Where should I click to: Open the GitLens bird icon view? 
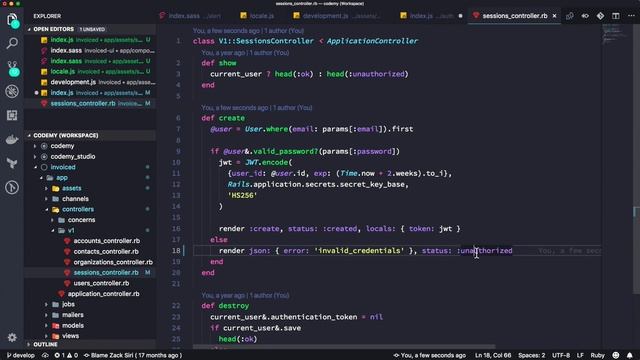point(12,163)
